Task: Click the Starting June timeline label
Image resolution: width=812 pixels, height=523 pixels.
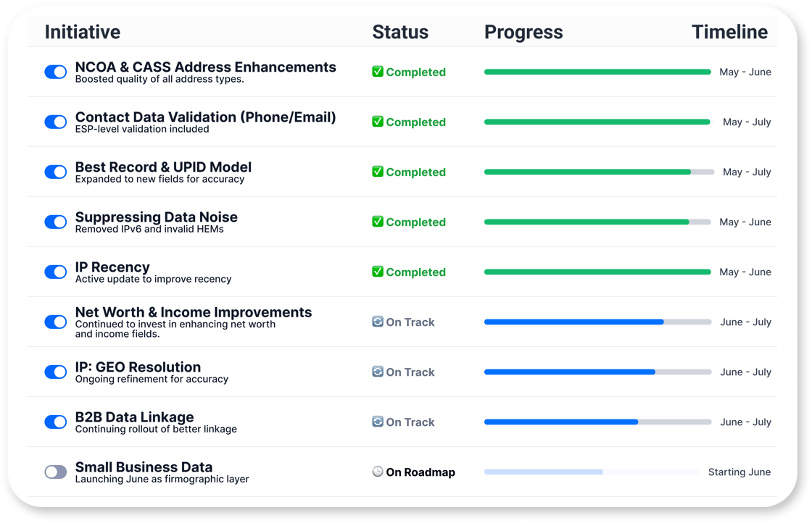Action: (x=739, y=472)
